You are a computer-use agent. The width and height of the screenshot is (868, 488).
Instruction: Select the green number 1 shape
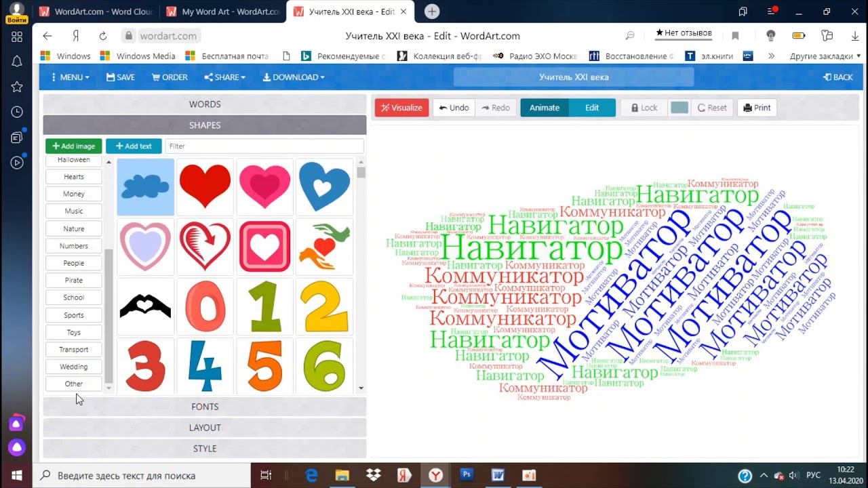[264, 306]
